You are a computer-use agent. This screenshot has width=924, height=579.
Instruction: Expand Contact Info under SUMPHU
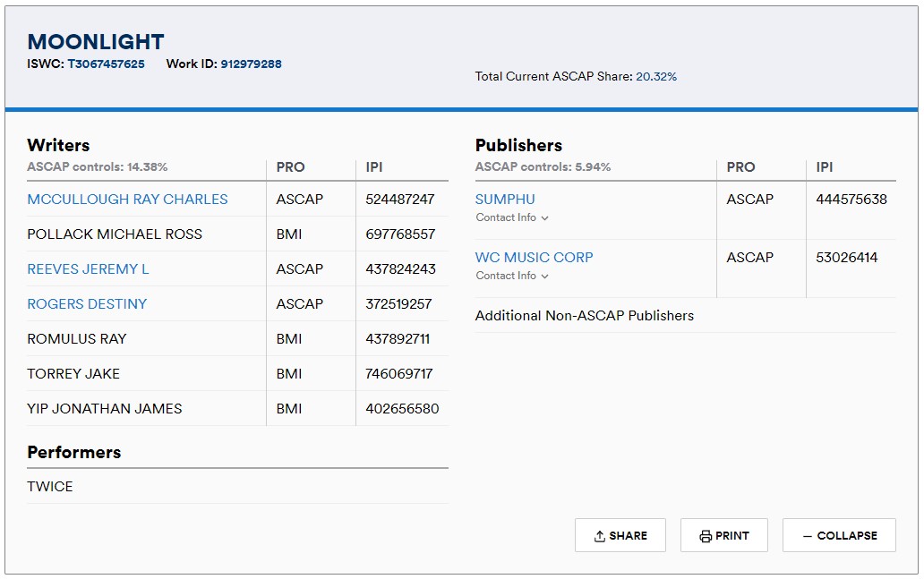(x=512, y=217)
